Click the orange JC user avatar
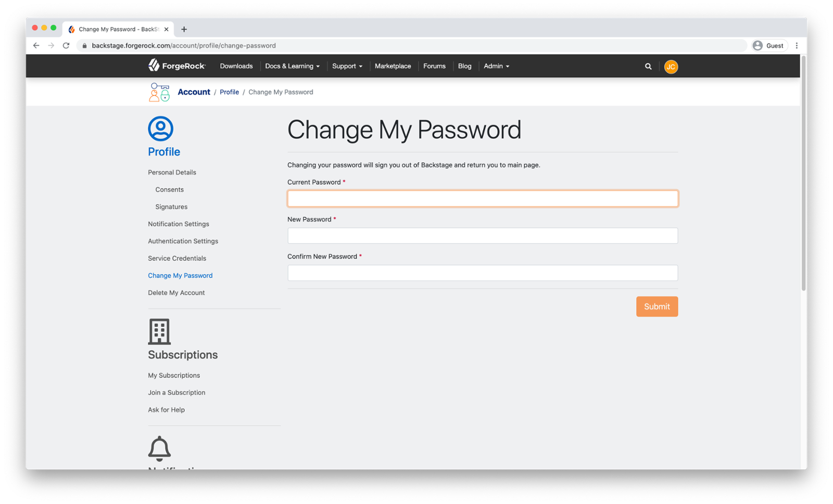The height and width of the screenshot is (504, 833). (x=671, y=67)
